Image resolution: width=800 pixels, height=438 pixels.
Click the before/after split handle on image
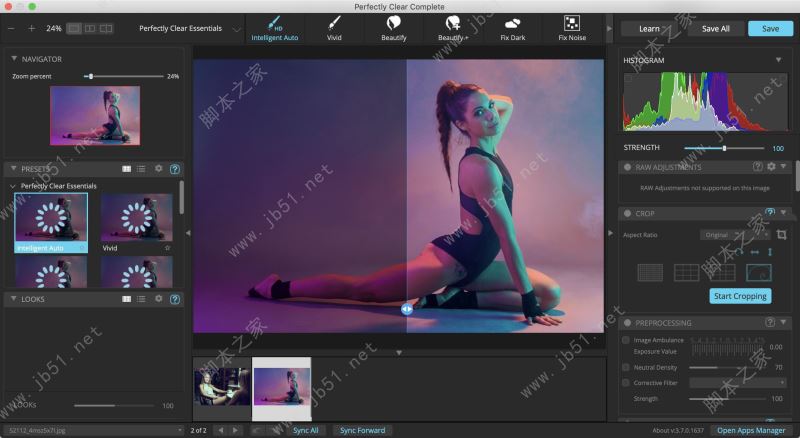[407, 309]
